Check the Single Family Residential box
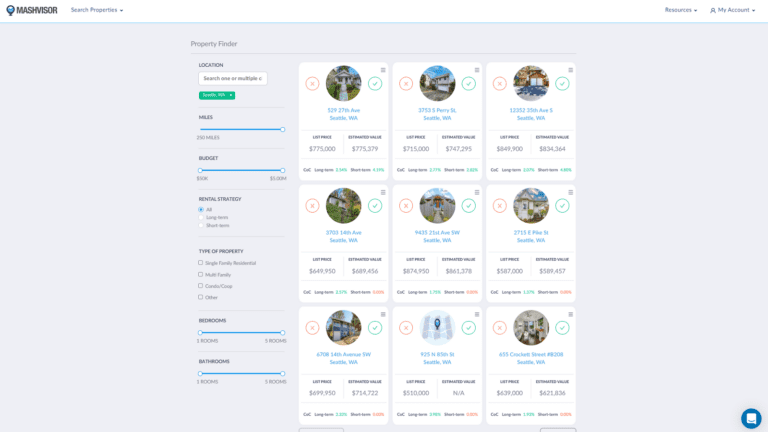This screenshot has height=432, width=768. [201, 263]
